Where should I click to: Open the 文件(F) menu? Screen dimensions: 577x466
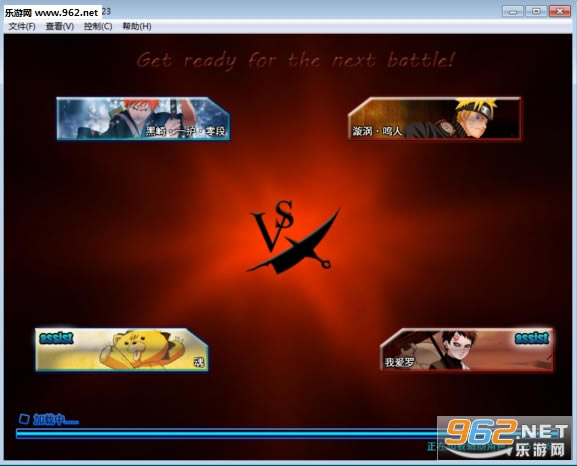click(22, 27)
